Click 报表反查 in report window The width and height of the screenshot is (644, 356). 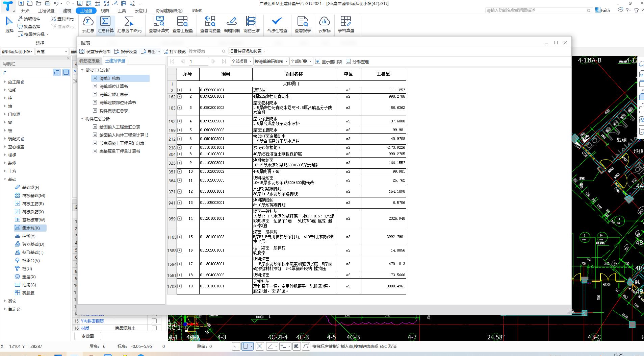tap(126, 51)
